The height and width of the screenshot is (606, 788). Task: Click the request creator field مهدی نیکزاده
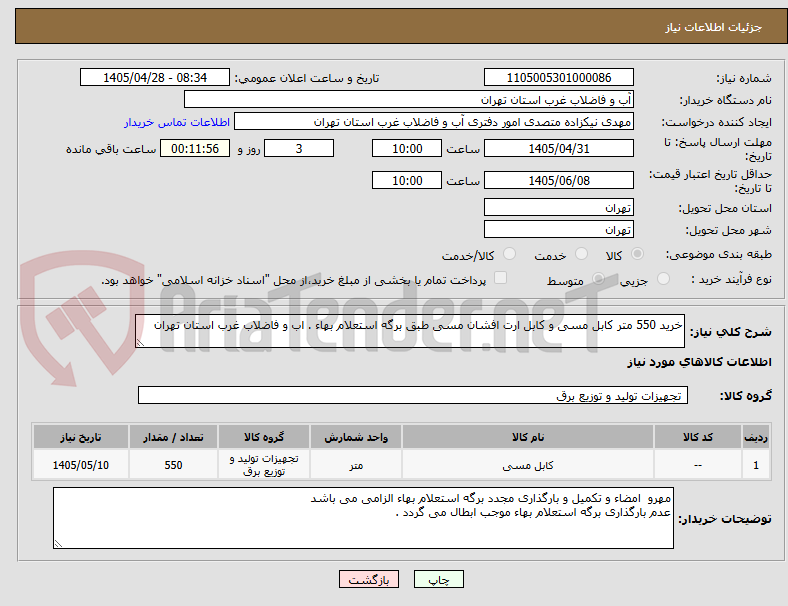pyautogui.click(x=434, y=122)
